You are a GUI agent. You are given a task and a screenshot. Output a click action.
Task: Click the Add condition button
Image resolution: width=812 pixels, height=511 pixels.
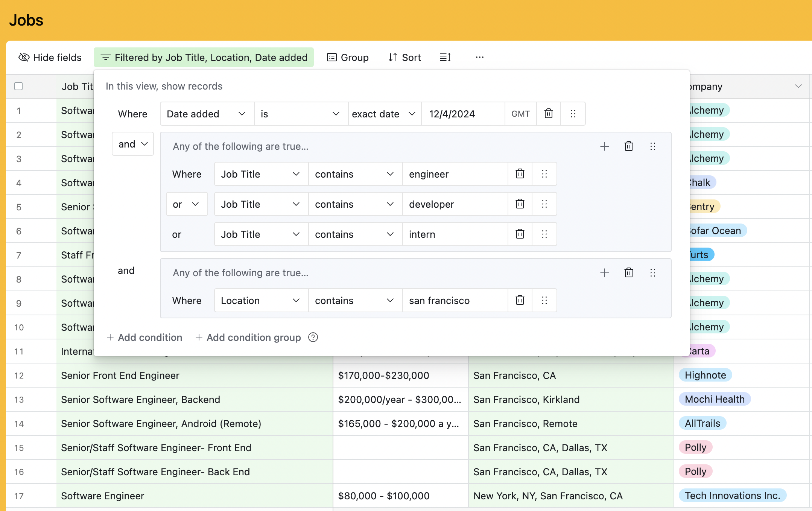pos(144,337)
